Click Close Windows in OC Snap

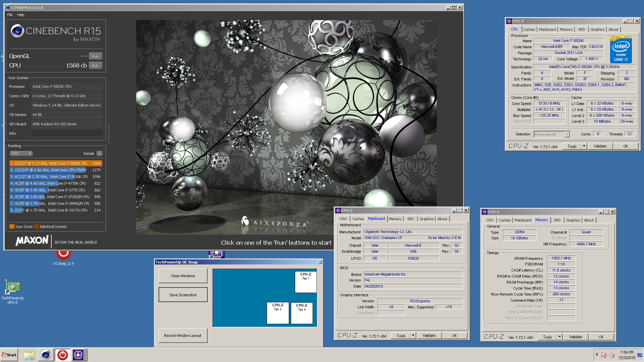[183, 276]
